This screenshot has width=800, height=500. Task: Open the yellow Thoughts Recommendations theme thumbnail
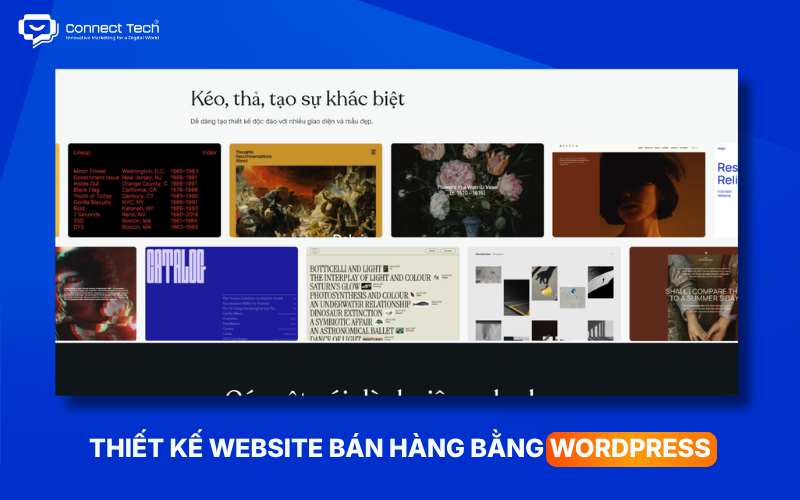coord(306,190)
